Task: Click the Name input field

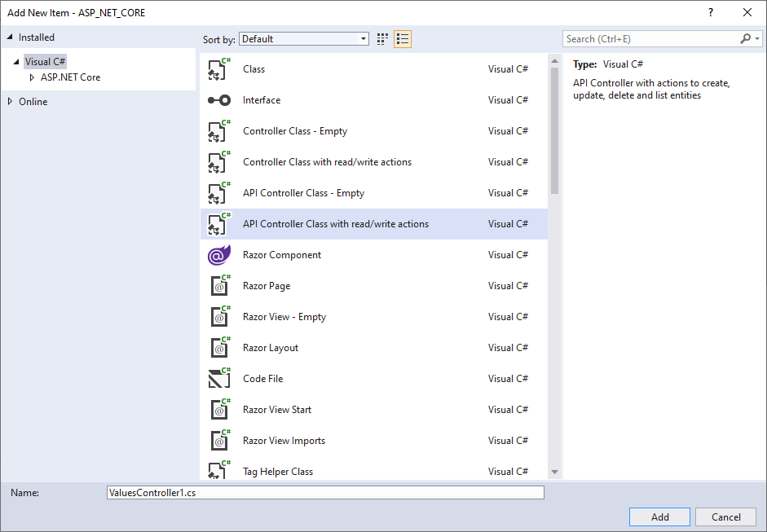Action: [325, 492]
